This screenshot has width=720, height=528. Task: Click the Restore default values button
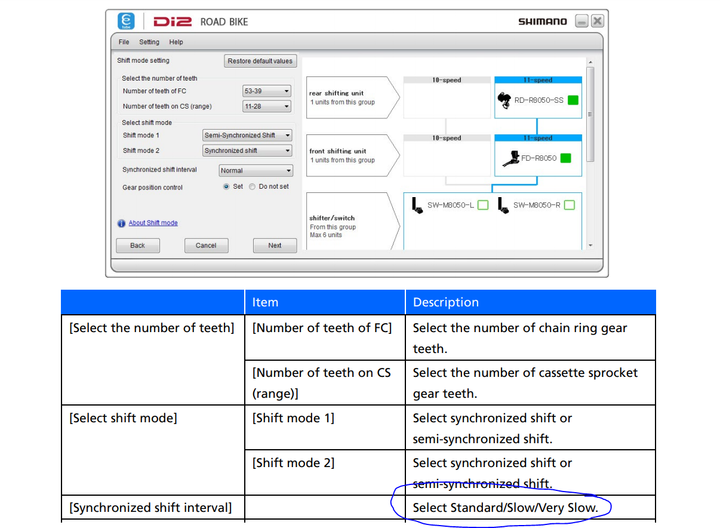pos(260,61)
